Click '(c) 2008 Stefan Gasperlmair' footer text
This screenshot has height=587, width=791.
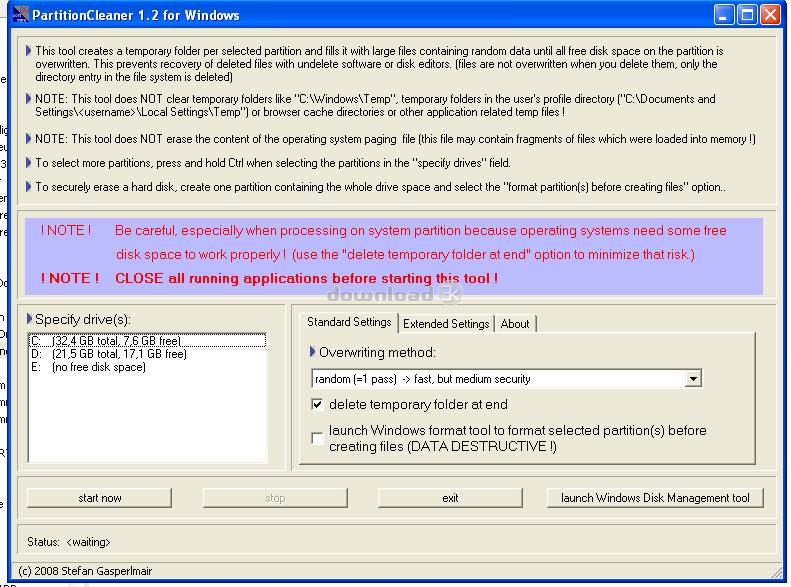[85, 571]
